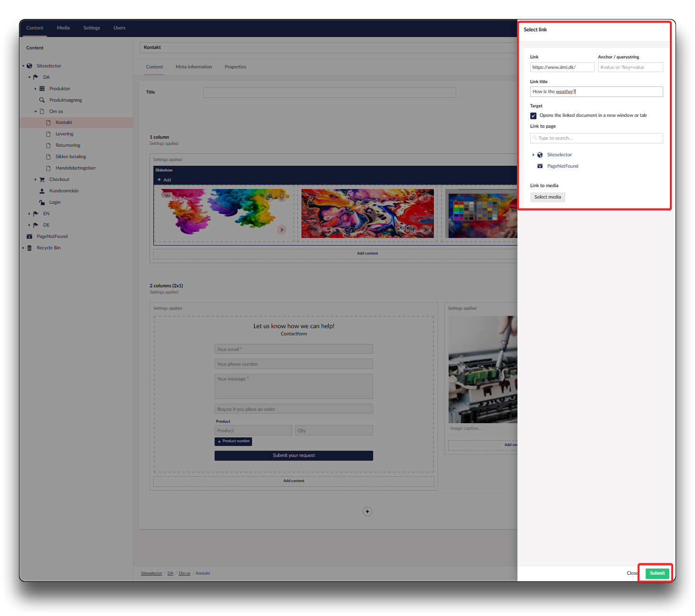Click the Select media button

point(547,197)
